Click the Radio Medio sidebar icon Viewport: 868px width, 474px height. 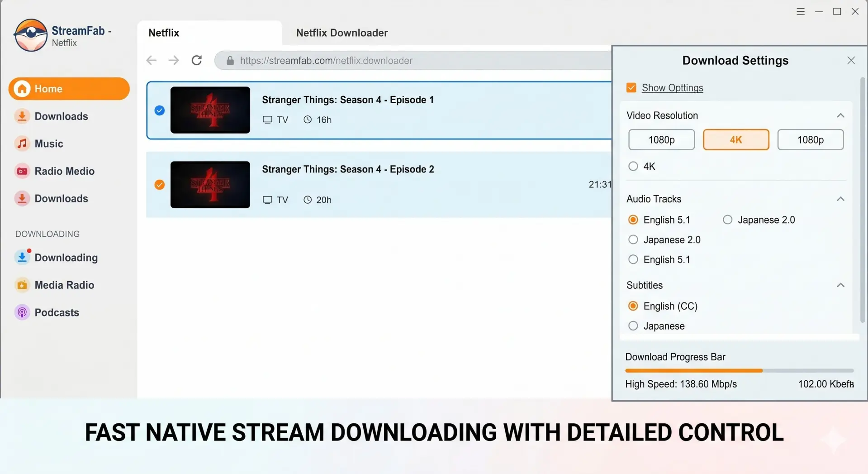coord(22,171)
